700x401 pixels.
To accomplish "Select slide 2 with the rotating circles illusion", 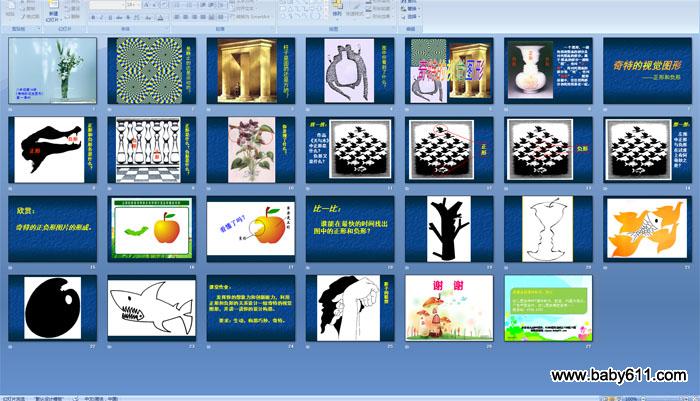I will click(x=151, y=71).
